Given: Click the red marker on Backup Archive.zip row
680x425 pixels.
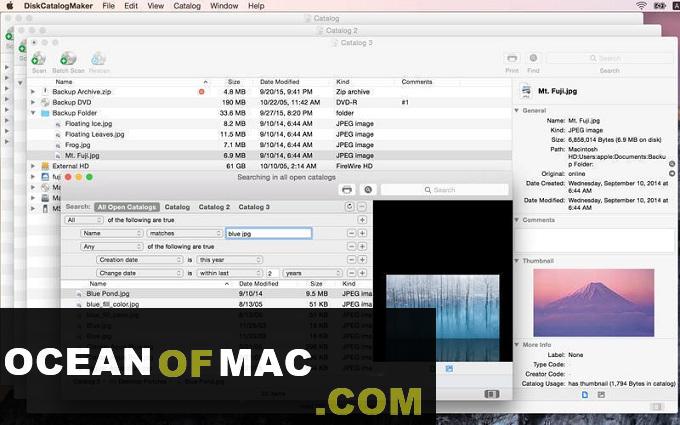Looking at the screenshot, I should [201, 92].
